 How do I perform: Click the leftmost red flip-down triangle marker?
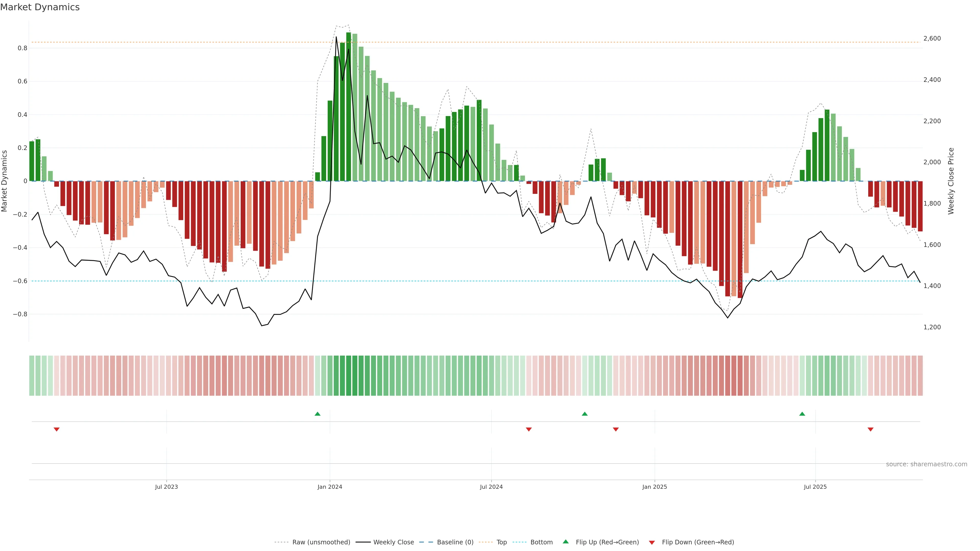pos(57,429)
